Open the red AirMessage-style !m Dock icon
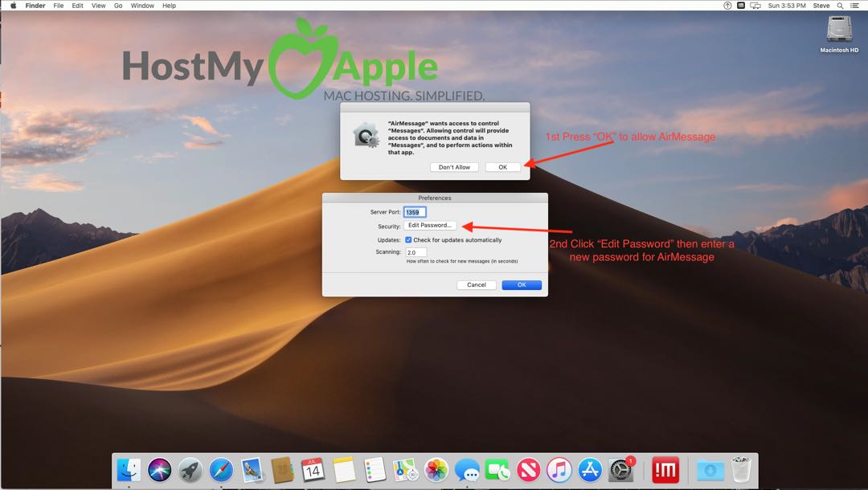868x490 pixels. pos(665,471)
